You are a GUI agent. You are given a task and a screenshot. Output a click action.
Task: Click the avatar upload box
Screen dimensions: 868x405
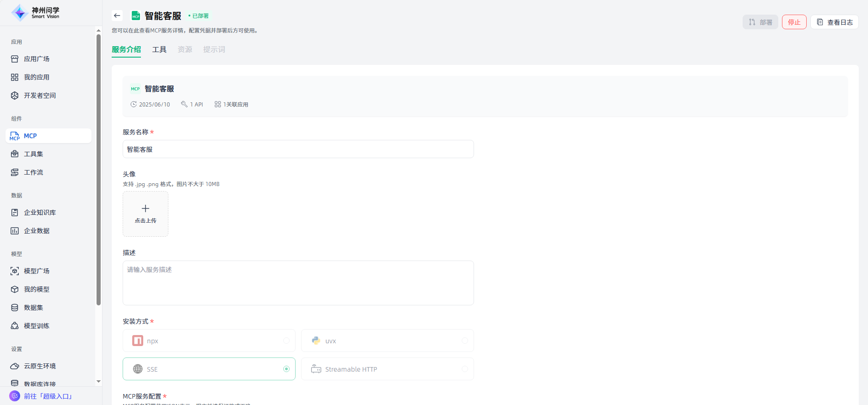tap(146, 214)
